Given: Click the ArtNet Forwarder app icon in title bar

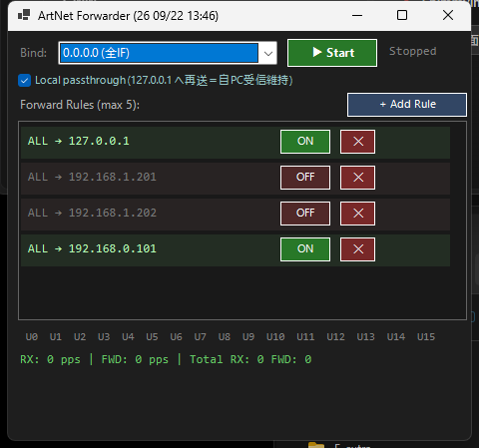Looking at the screenshot, I should coord(24,15).
